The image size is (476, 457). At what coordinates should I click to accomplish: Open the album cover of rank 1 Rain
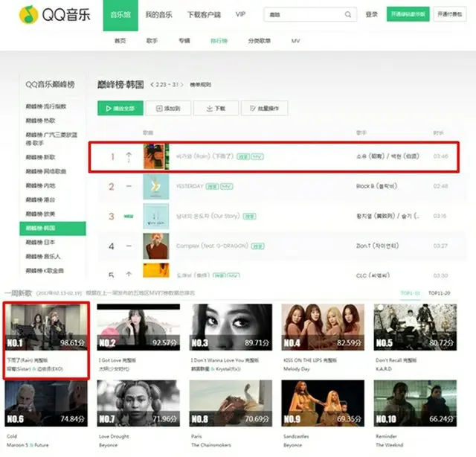point(155,156)
